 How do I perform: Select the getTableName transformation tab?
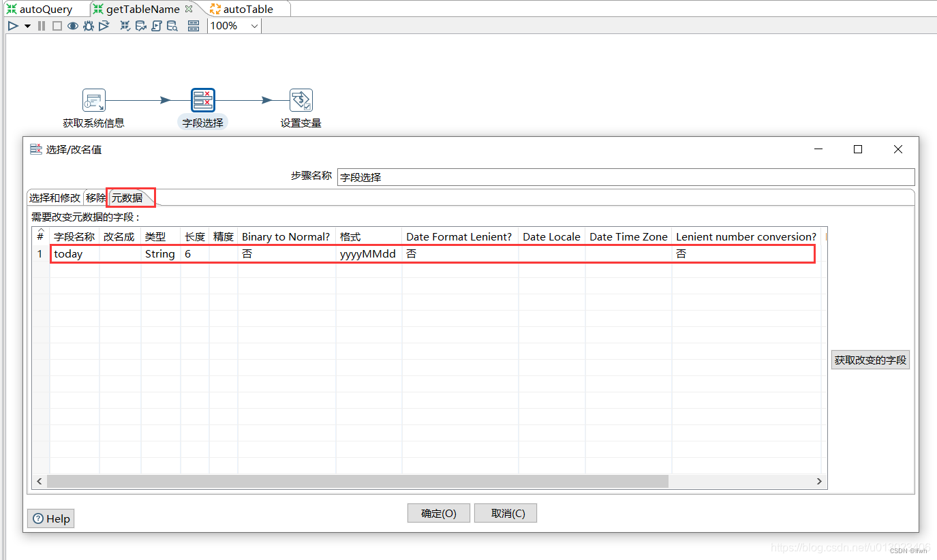pos(136,9)
